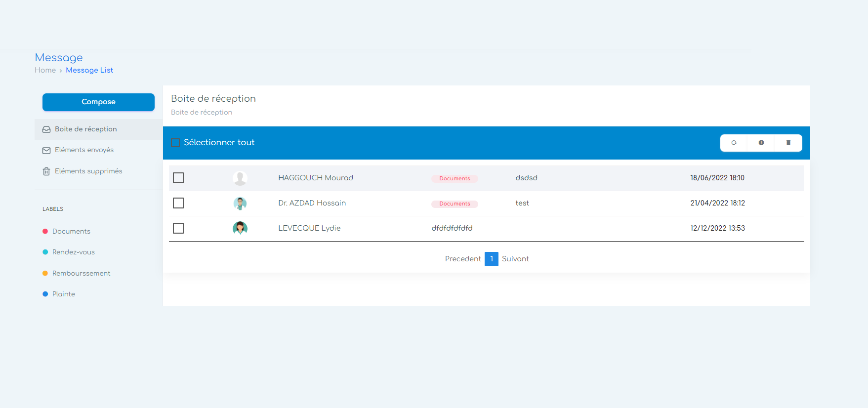Click Dr. AZDAD Hossain's avatar
The height and width of the screenshot is (408, 868).
(240, 204)
